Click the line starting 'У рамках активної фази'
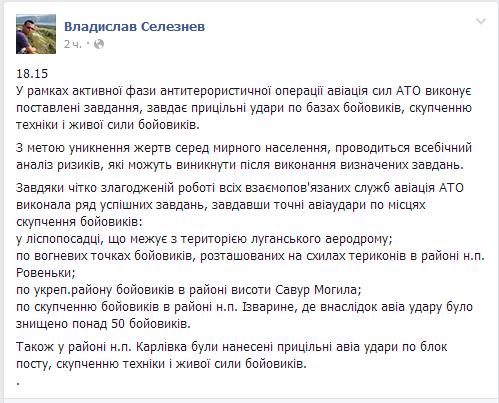The image size is (499, 403). pos(244,91)
